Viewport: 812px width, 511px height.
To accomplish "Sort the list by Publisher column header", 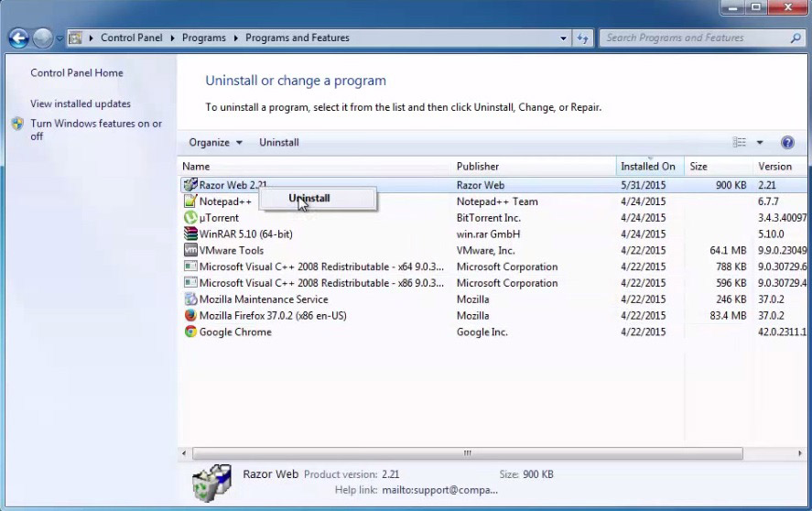I will coord(478,167).
